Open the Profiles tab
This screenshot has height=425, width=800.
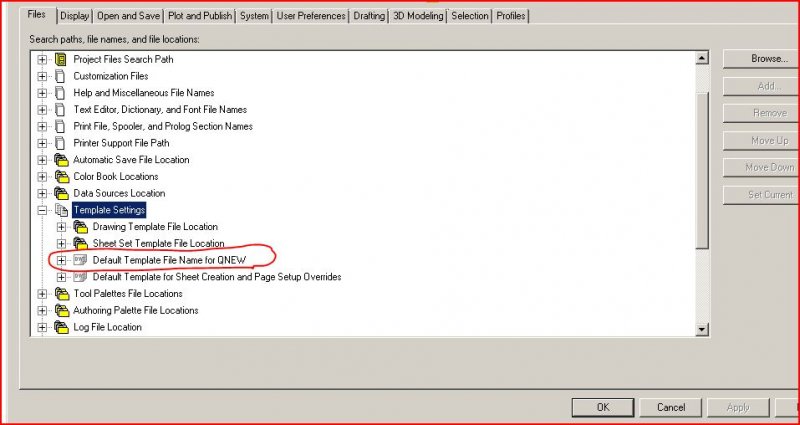pos(511,16)
